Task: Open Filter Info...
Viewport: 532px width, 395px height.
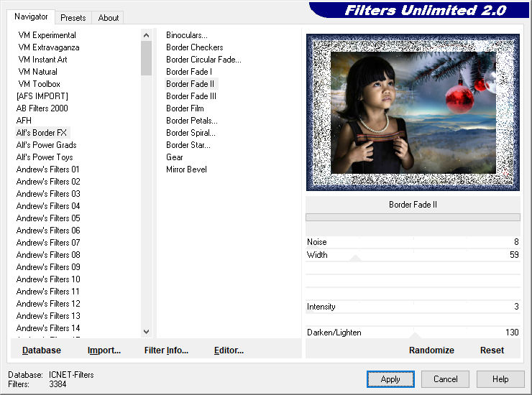Action: tap(166, 350)
